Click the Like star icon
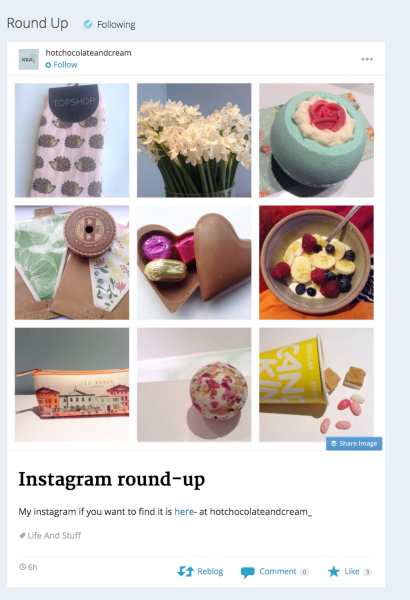The image size is (410, 600). (334, 572)
